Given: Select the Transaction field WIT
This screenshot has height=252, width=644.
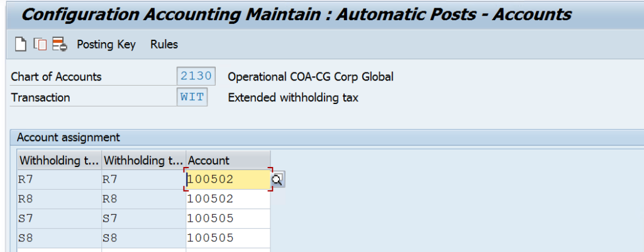Looking at the screenshot, I should (x=192, y=97).
